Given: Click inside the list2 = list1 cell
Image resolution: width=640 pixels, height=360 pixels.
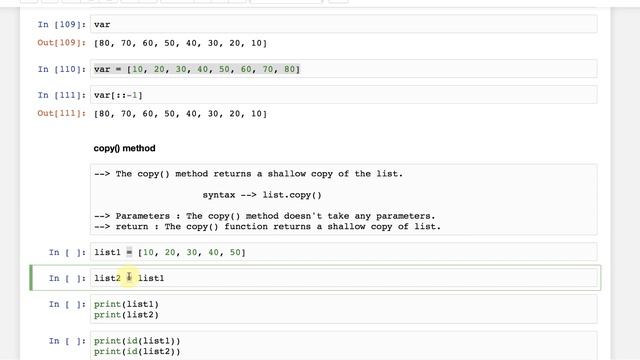Looking at the screenshot, I should coord(343,278).
